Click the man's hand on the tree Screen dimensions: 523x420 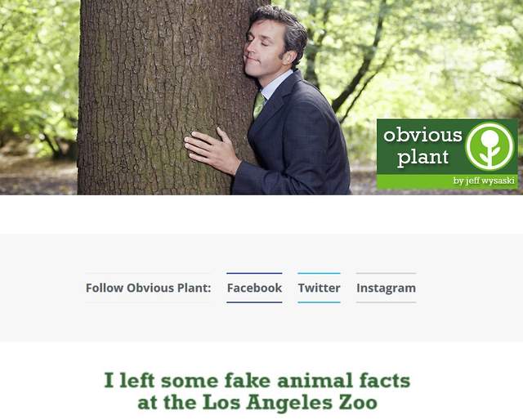(x=212, y=150)
